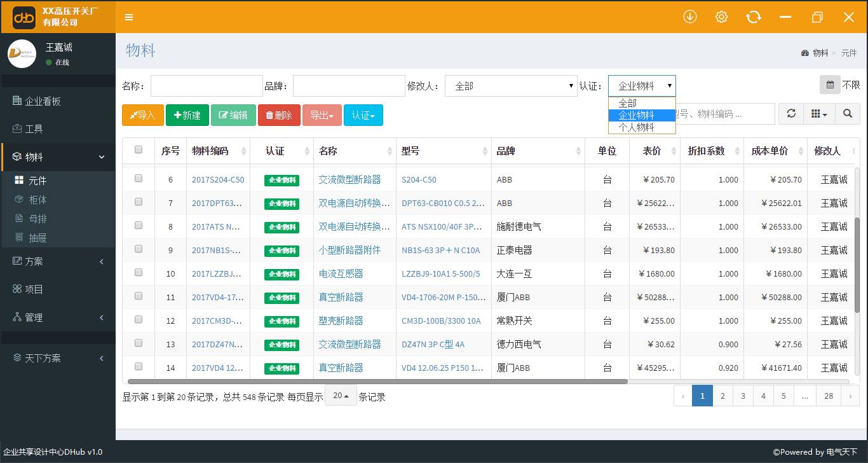The image size is (868, 463).
Task: Choose 个人物料 in the dropdown list
Action: coord(642,127)
